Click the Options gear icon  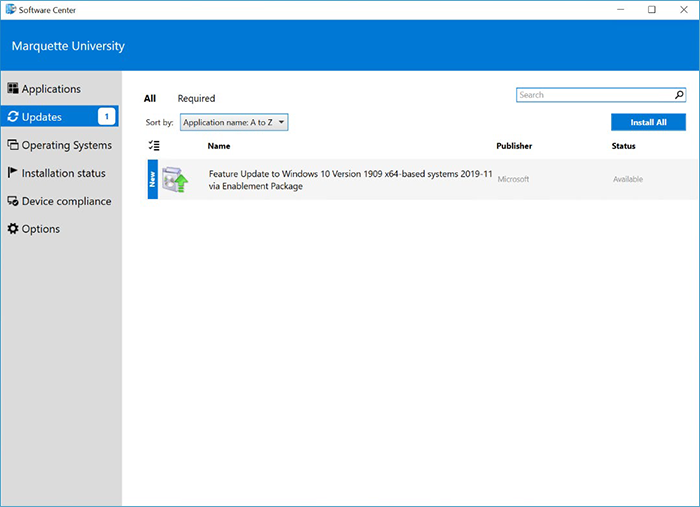click(x=13, y=229)
